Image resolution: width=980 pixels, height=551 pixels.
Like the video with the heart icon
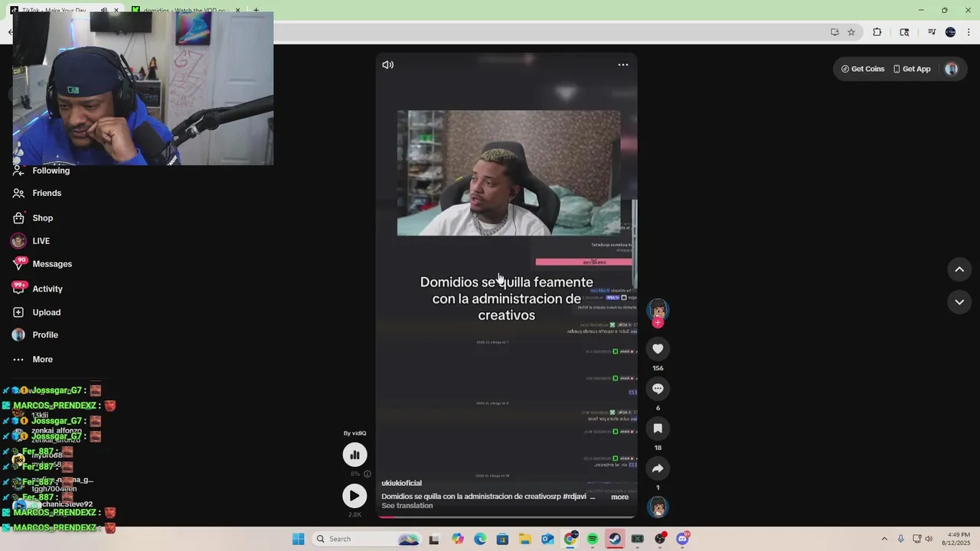[x=658, y=349]
